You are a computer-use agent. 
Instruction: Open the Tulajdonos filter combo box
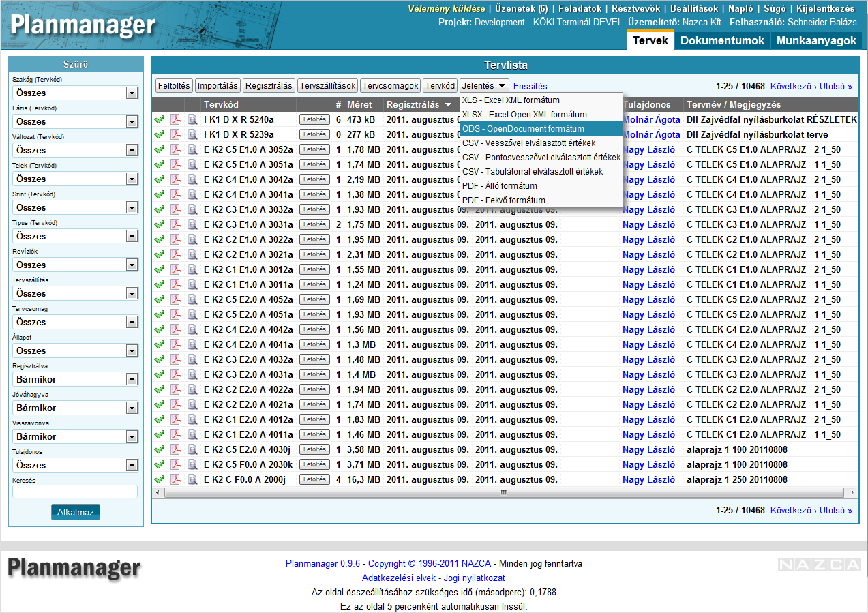pos(132,465)
